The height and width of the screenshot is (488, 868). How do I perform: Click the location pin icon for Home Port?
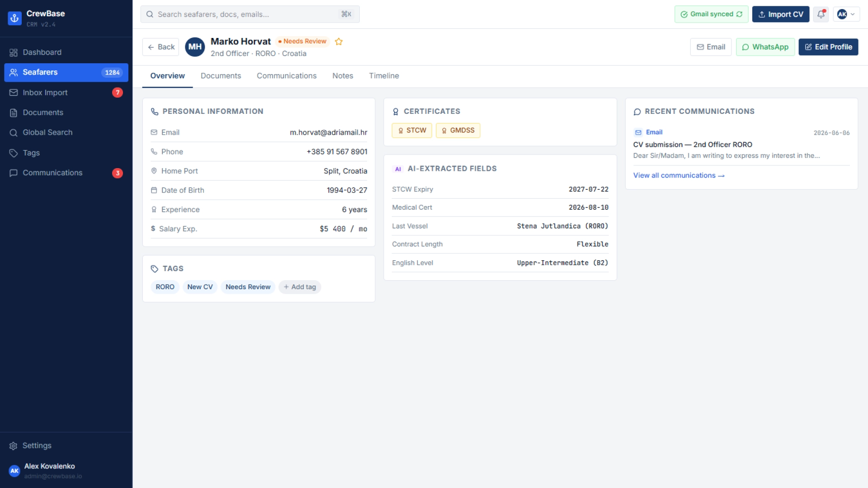pos(154,171)
